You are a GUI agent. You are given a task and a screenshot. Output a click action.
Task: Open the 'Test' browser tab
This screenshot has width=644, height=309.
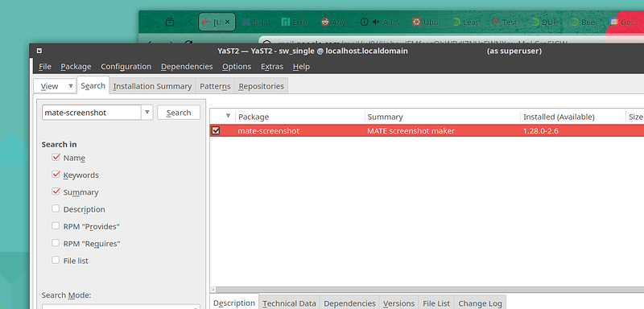click(505, 23)
